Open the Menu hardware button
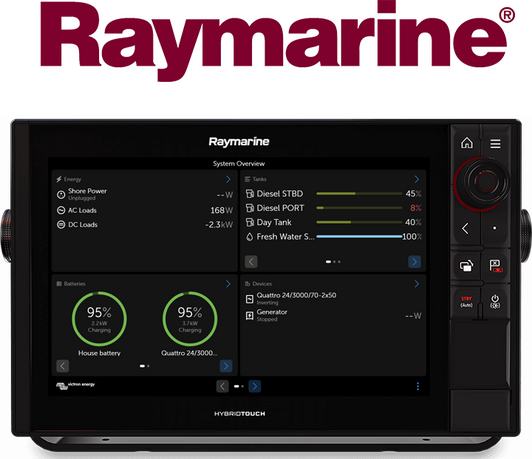The height and width of the screenshot is (459, 532). [495, 144]
